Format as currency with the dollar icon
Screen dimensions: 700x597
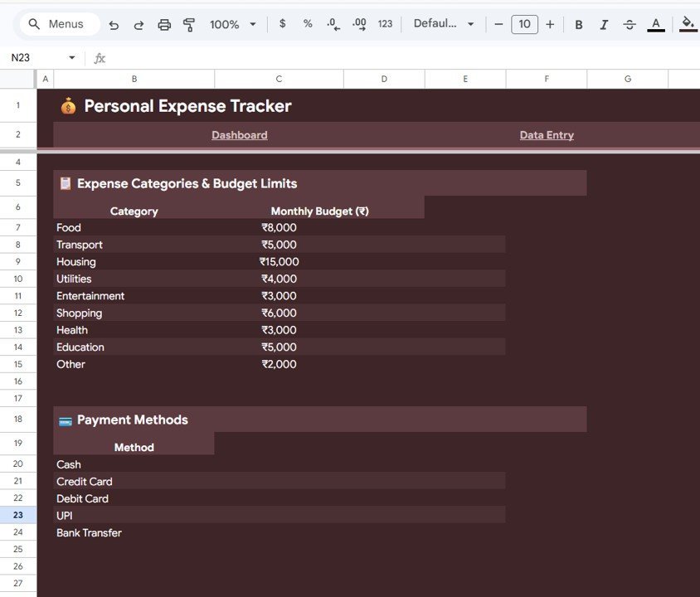pos(283,24)
